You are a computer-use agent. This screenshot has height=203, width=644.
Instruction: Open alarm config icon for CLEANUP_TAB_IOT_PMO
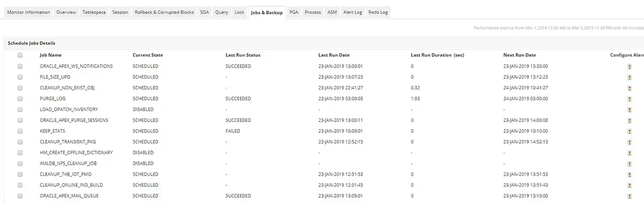[x=630, y=174]
